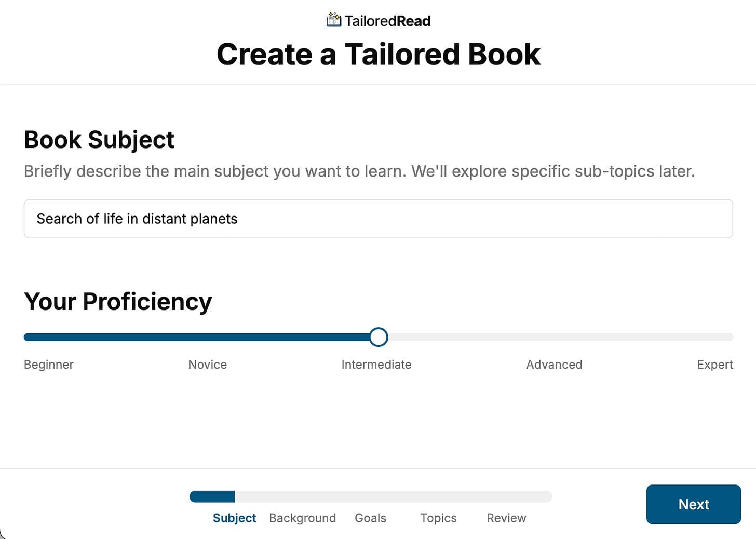Click the TailoredRead book logo icon

click(x=333, y=20)
